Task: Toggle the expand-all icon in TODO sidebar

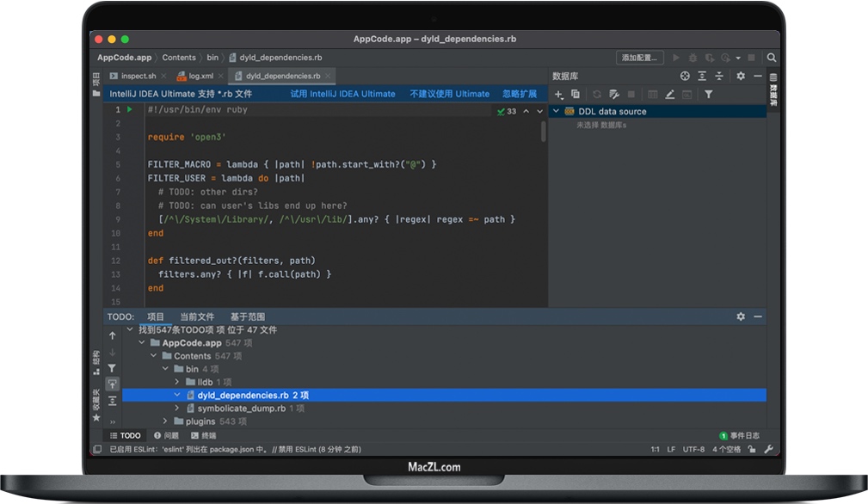Action: pos(112,400)
